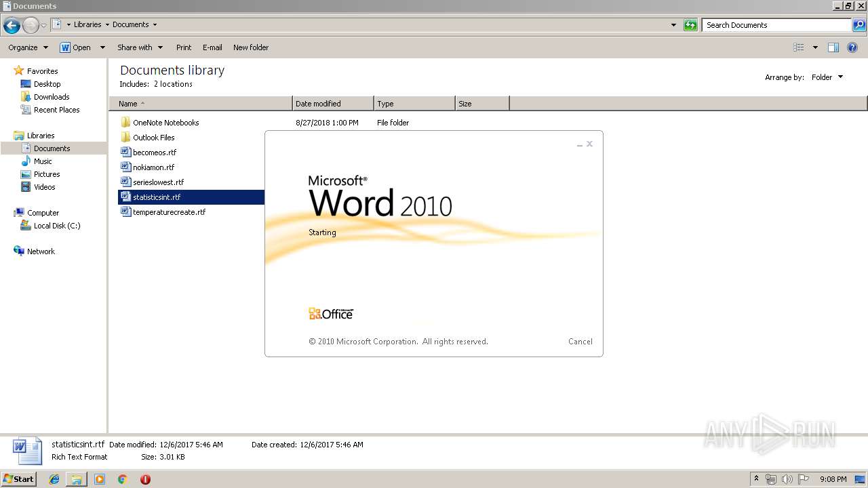Screen dimensions: 868x488
Task: Launch Google Chrome from taskbar
Action: (122, 479)
